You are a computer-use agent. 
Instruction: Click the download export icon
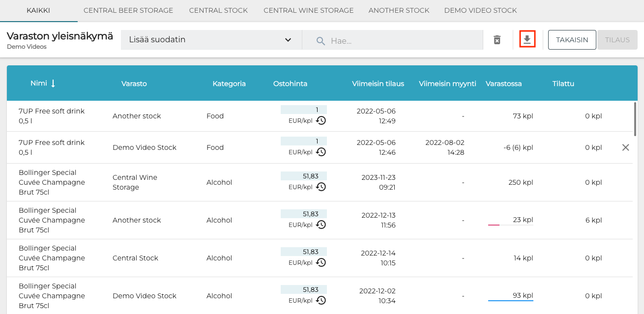coord(527,40)
